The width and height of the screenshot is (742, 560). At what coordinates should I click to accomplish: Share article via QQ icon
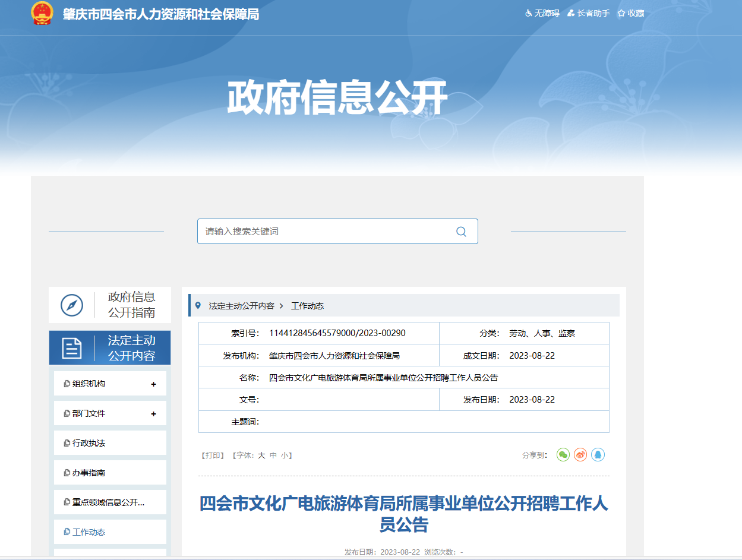598,455
